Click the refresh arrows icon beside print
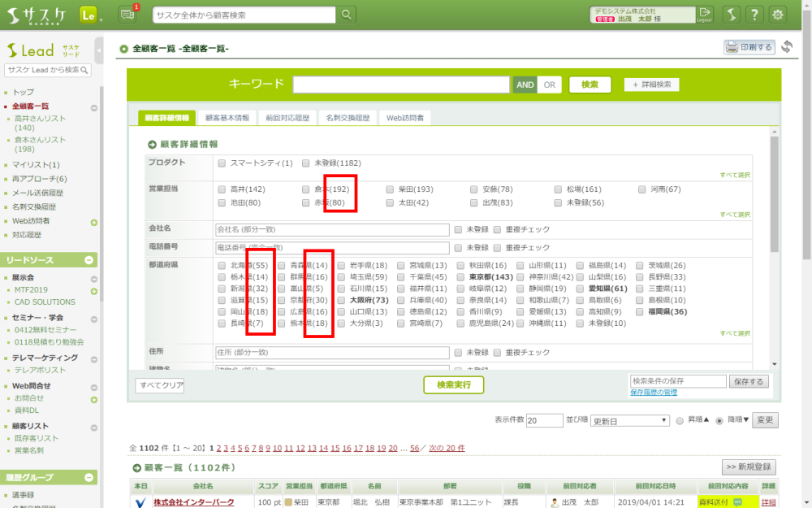The width and height of the screenshot is (812, 508). [x=786, y=47]
